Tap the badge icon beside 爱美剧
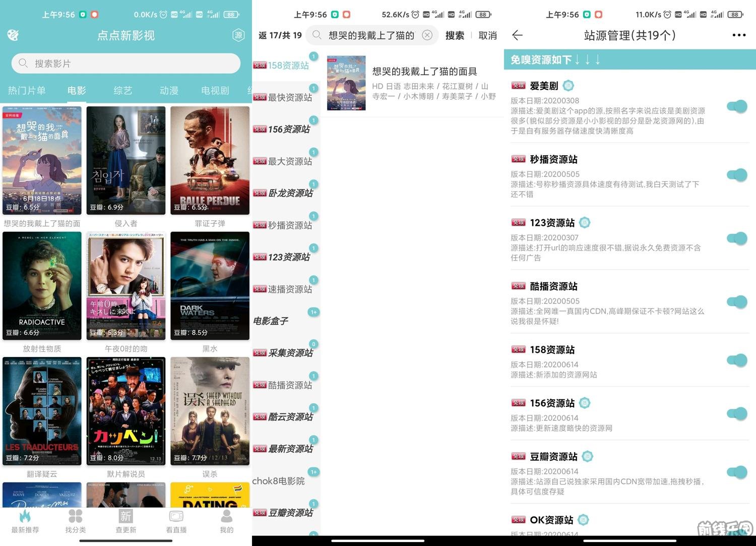The height and width of the screenshot is (546, 756). coord(568,86)
